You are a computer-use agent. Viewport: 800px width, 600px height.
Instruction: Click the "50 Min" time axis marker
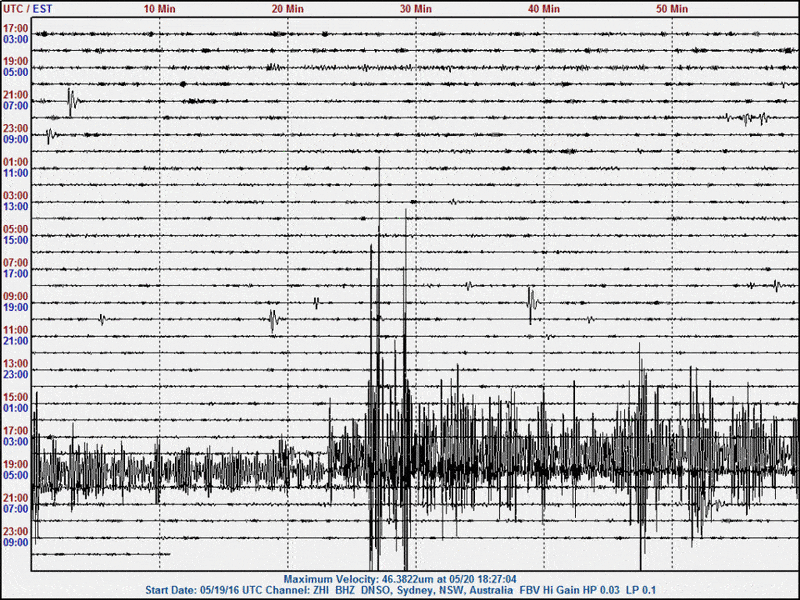point(671,8)
